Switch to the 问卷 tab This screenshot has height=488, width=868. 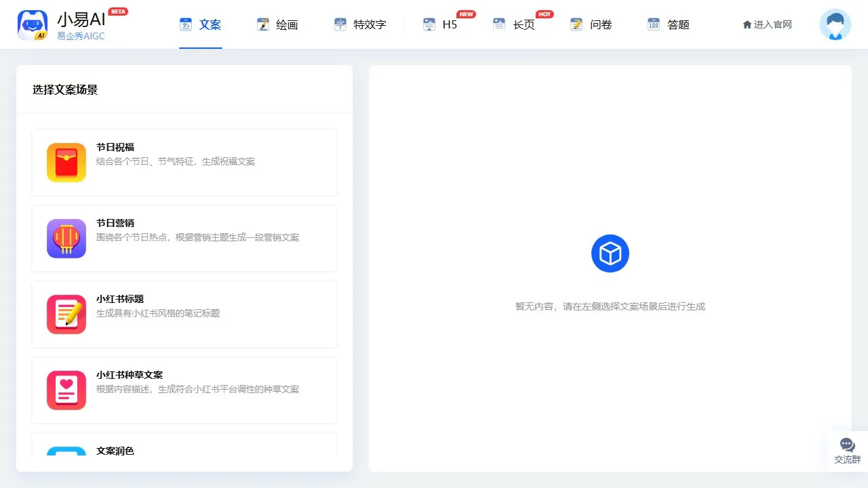(591, 24)
